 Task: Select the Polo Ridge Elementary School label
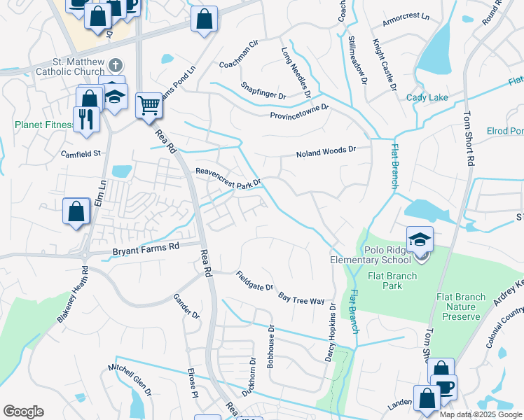371,255
